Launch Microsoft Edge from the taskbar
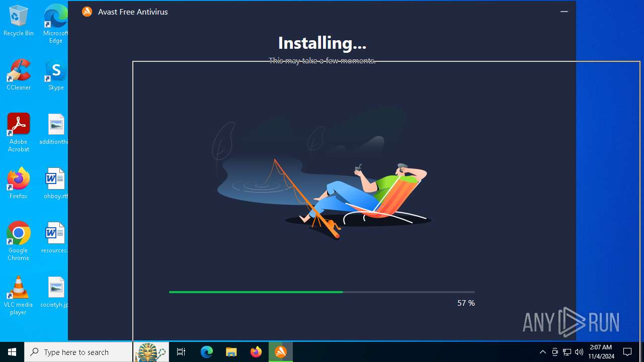 coord(207,352)
